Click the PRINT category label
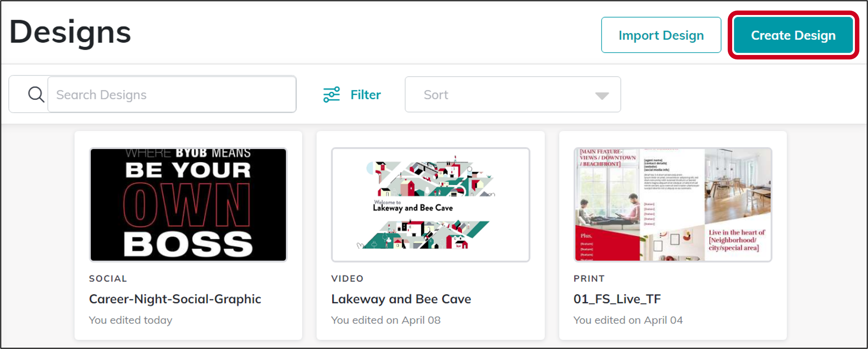The image size is (868, 349). pyautogui.click(x=589, y=279)
